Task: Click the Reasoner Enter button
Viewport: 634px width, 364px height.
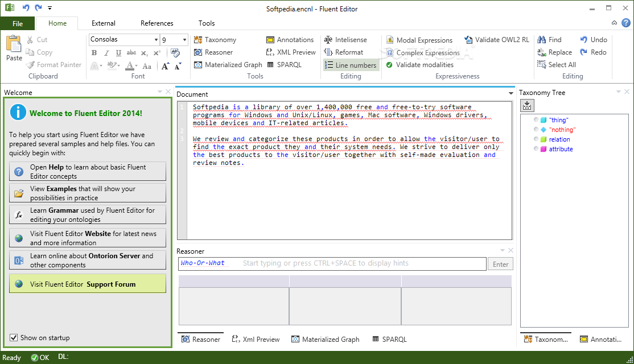Action: (x=500, y=264)
